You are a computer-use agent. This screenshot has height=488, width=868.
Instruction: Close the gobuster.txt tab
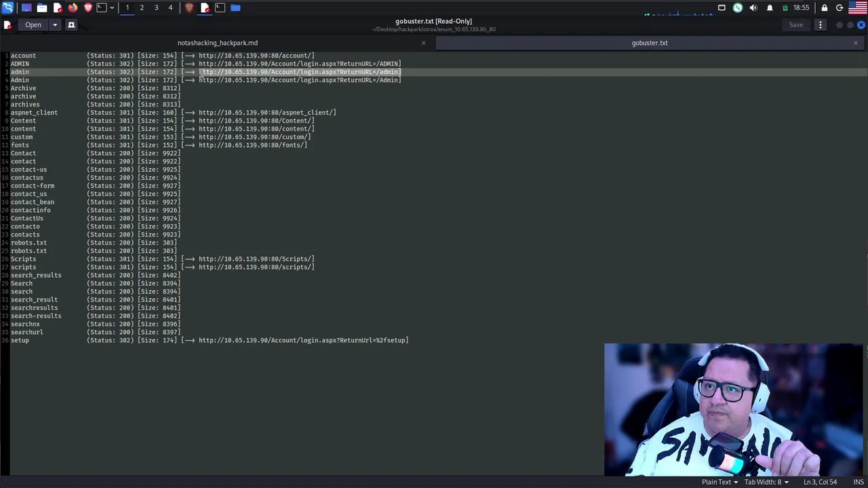coord(855,43)
